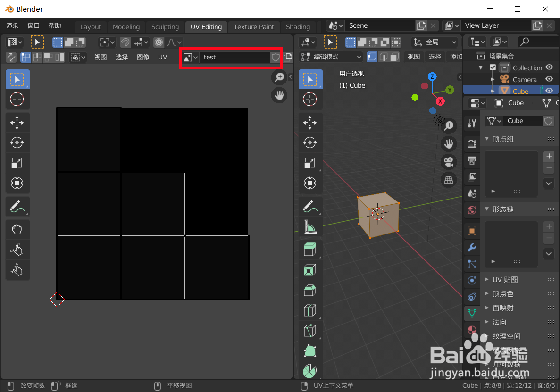The height and width of the screenshot is (392, 560).
Task: Toggle proportional editing in UV editor
Action: coord(159,42)
